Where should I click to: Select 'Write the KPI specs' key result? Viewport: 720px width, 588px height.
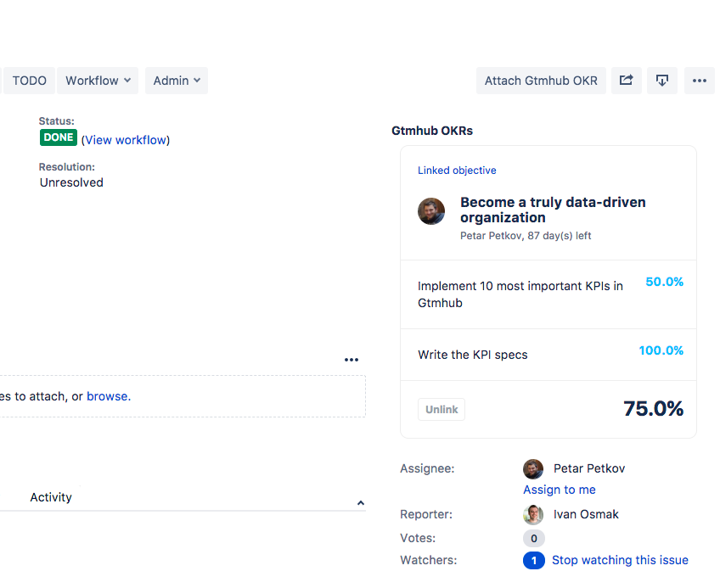pyautogui.click(x=472, y=355)
